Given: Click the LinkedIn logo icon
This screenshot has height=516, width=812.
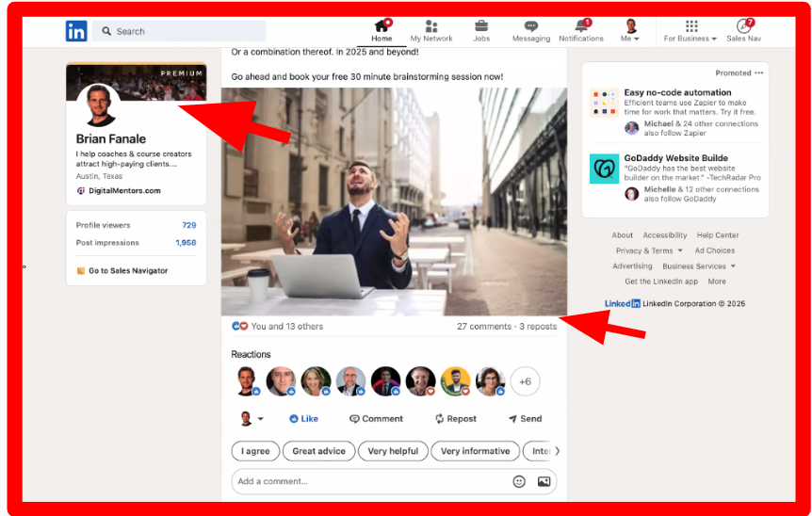Looking at the screenshot, I should tap(76, 31).
